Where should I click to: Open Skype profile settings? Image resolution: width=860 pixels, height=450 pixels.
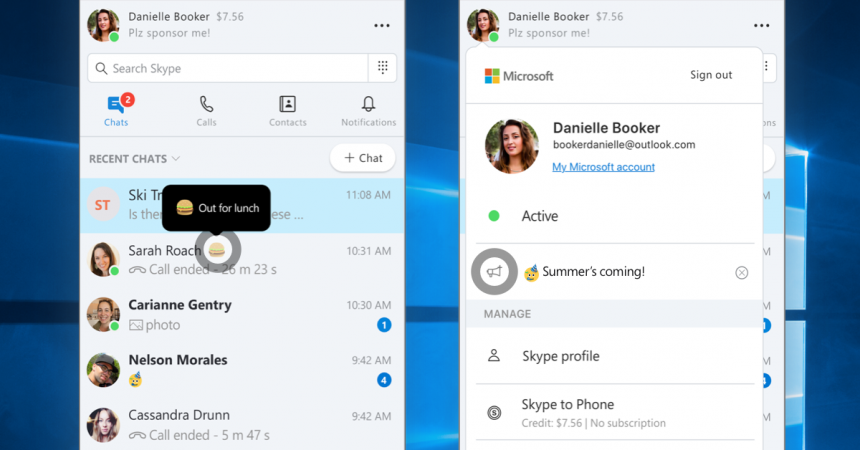point(614,356)
